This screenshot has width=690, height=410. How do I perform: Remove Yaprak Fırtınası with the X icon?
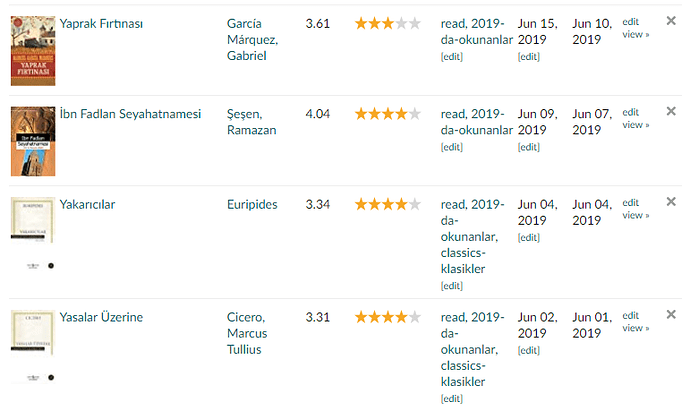(671, 20)
